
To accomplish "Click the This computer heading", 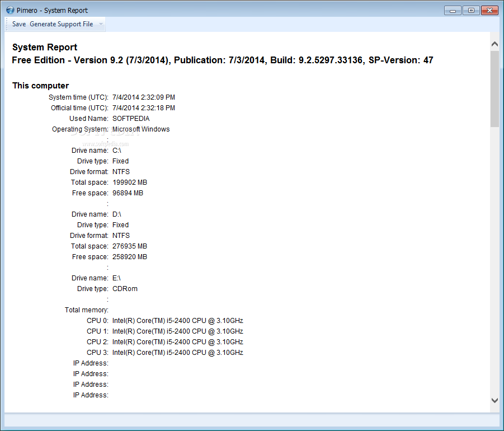I will 40,86.
